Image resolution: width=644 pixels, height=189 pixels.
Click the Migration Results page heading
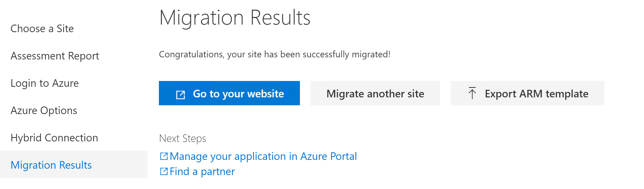235,18
